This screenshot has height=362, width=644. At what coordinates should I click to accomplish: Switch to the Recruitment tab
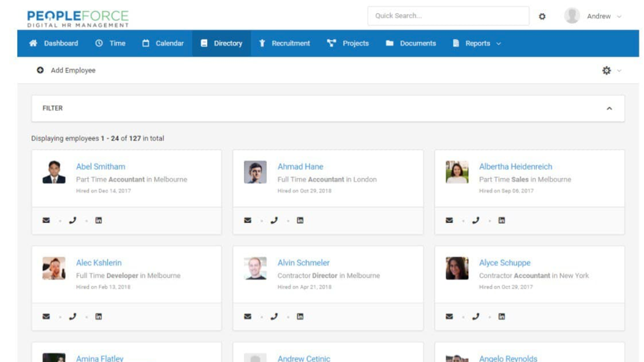coord(284,43)
